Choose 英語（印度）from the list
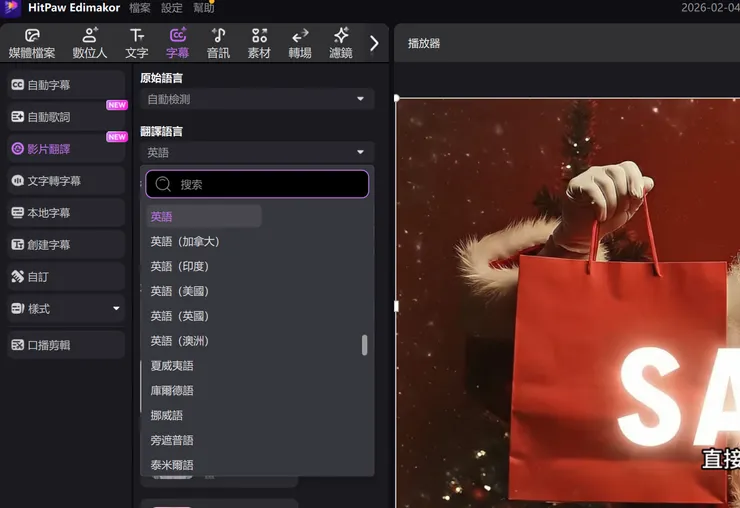This screenshot has height=508, width=740. [x=179, y=266]
